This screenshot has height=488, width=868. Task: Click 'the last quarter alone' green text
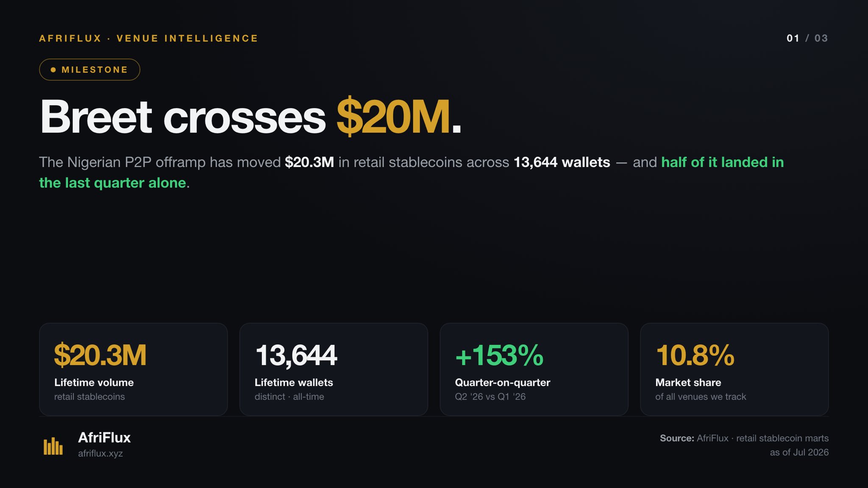[x=113, y=183]
